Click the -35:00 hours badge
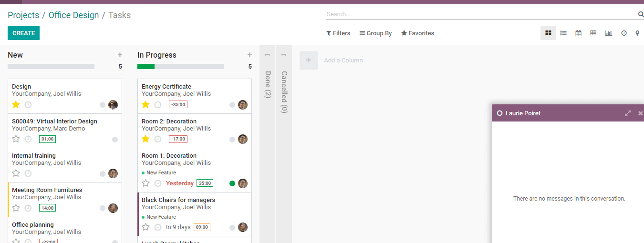Image resolution: width=644 pixels, height=243 pixels. pos(178,105)
